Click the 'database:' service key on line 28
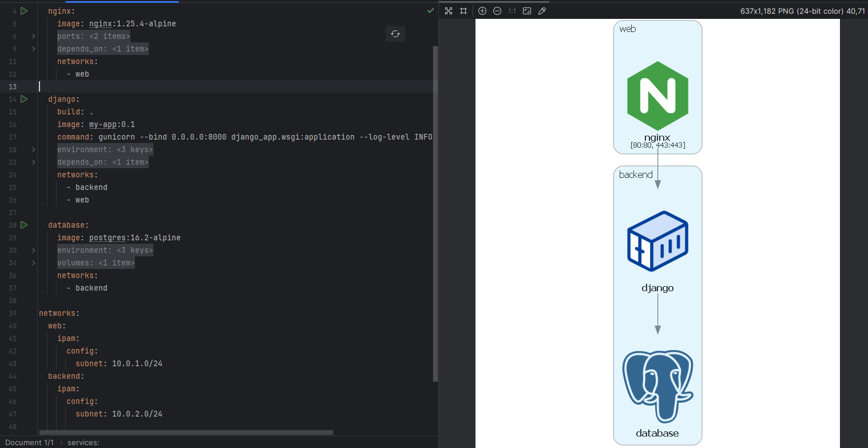Image resolution: width=868 pixels, height=448 pixels. 69,225
